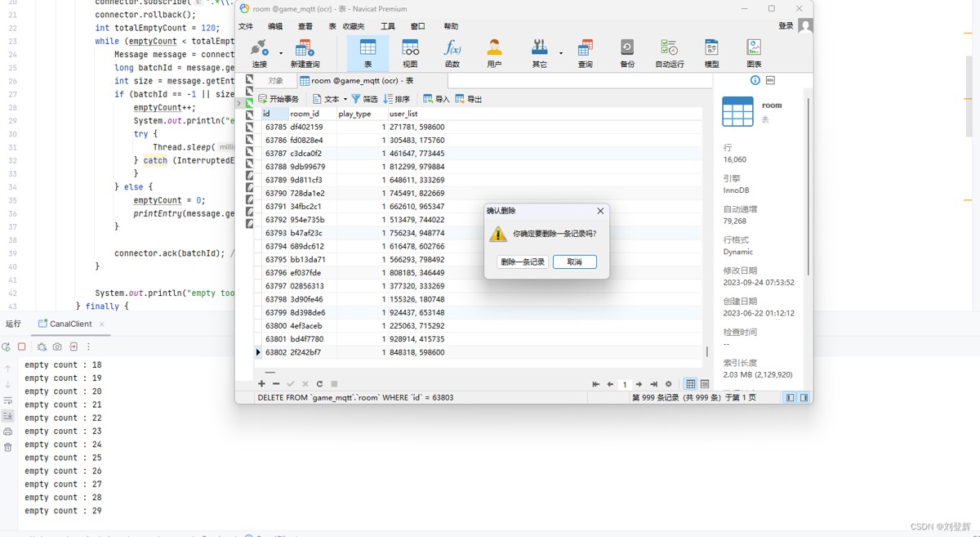Screen dimensions: 980x537
Task: Click the page number field in pagination
Action: point(625,384)
